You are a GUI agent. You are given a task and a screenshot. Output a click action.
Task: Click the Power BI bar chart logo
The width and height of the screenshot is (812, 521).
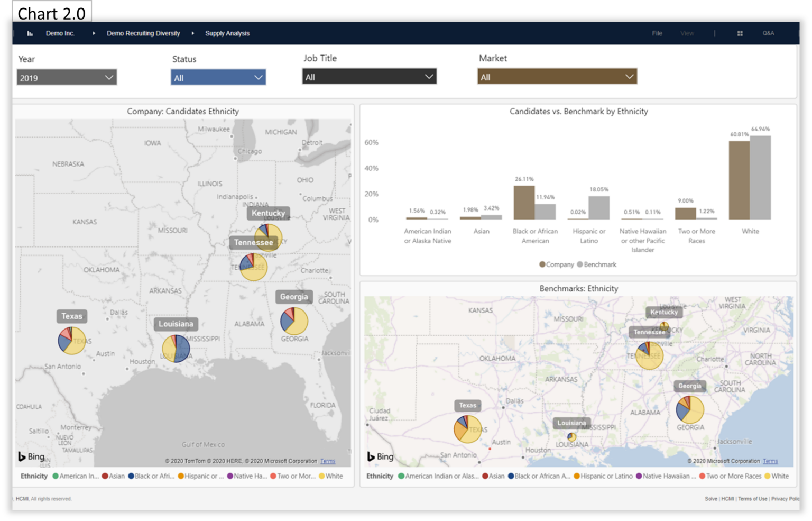[x=30, y=33]
